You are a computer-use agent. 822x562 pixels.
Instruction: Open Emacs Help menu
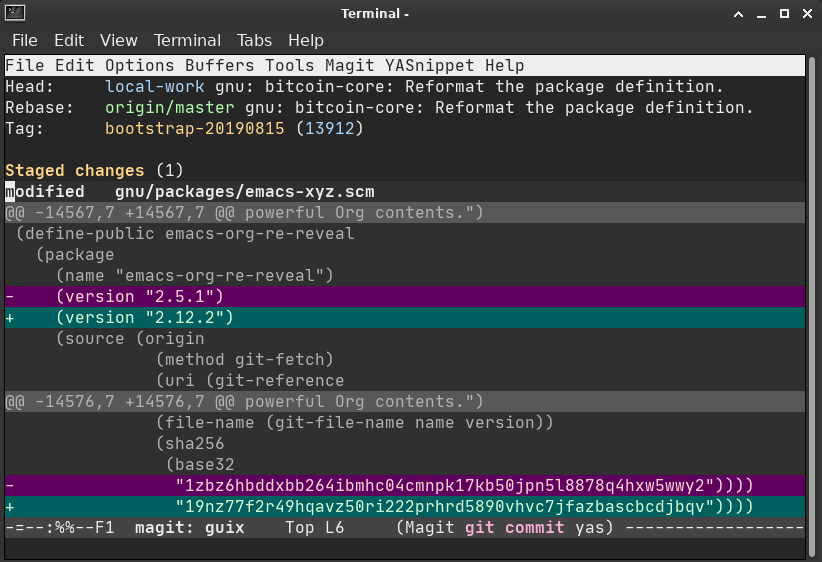[504, 66]
